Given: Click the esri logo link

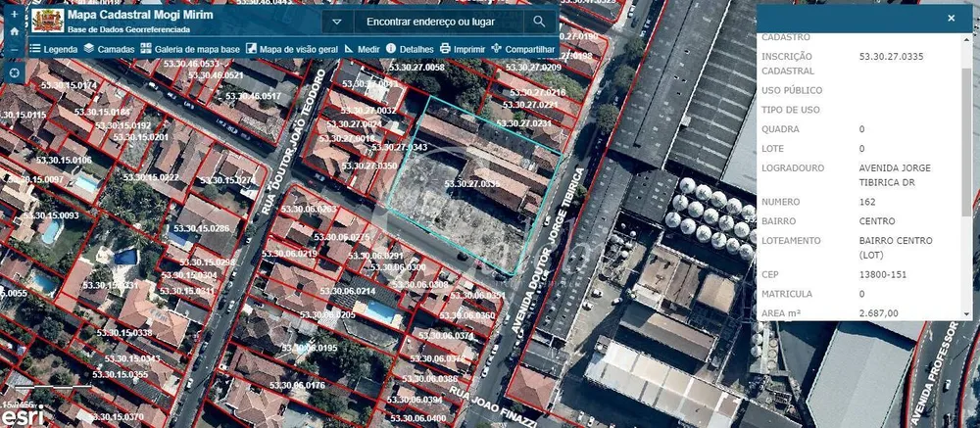Looking at the screenshot, I should point(22,415).
